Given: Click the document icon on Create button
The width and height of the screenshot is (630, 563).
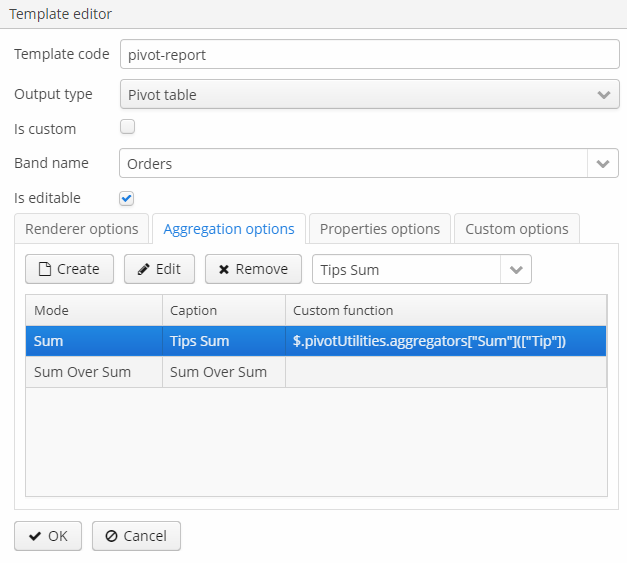Looking at the screenshot, I should pos(45,269).
